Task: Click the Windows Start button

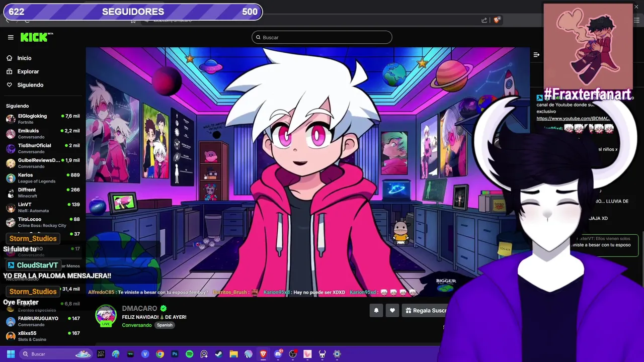Action: point(11,354)
